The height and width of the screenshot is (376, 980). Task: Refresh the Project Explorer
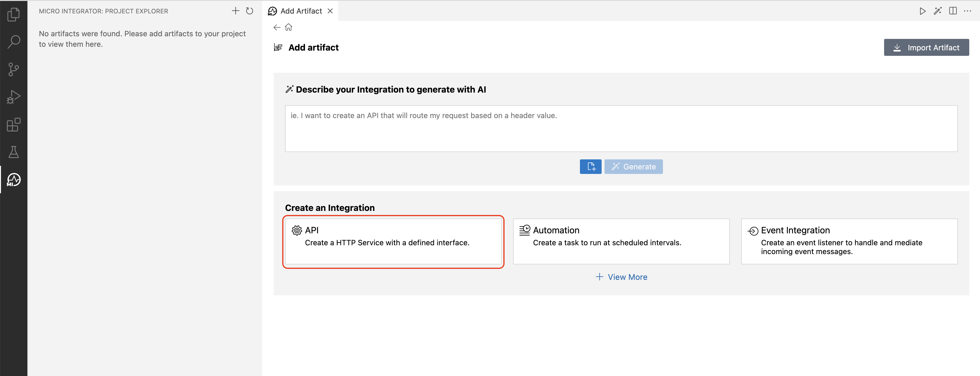250,11
